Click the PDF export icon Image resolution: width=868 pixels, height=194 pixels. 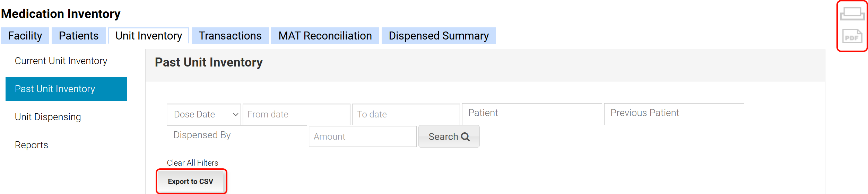click(852, 36)
